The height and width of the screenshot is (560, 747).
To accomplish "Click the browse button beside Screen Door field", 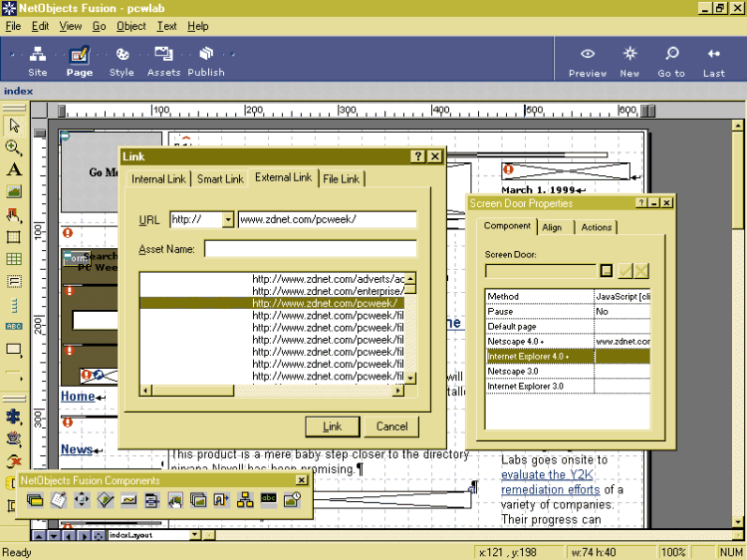I will (606, 271).
